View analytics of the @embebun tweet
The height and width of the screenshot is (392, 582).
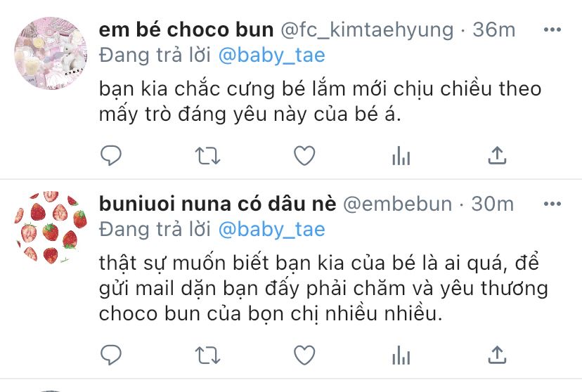pos(401,355)
